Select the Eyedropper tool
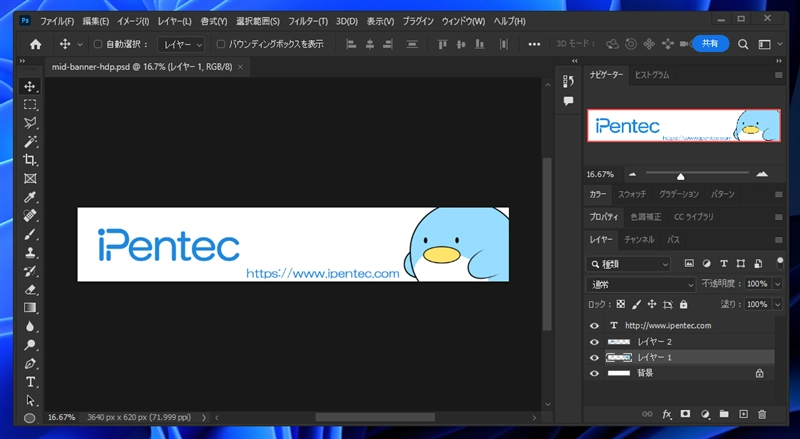This screenshot has width=800, height=439. [x=30, y=197]
